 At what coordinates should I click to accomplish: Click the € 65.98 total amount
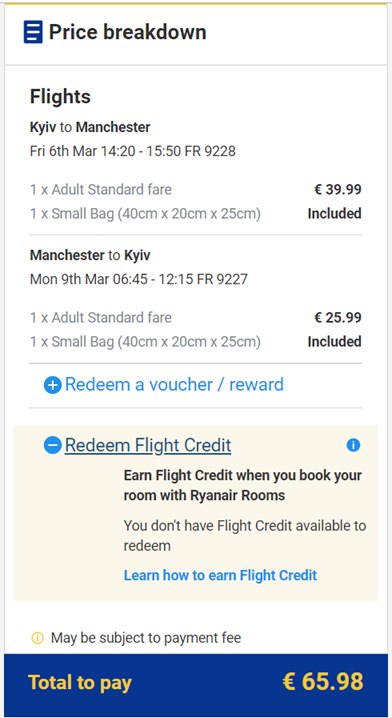click(323, 682)
